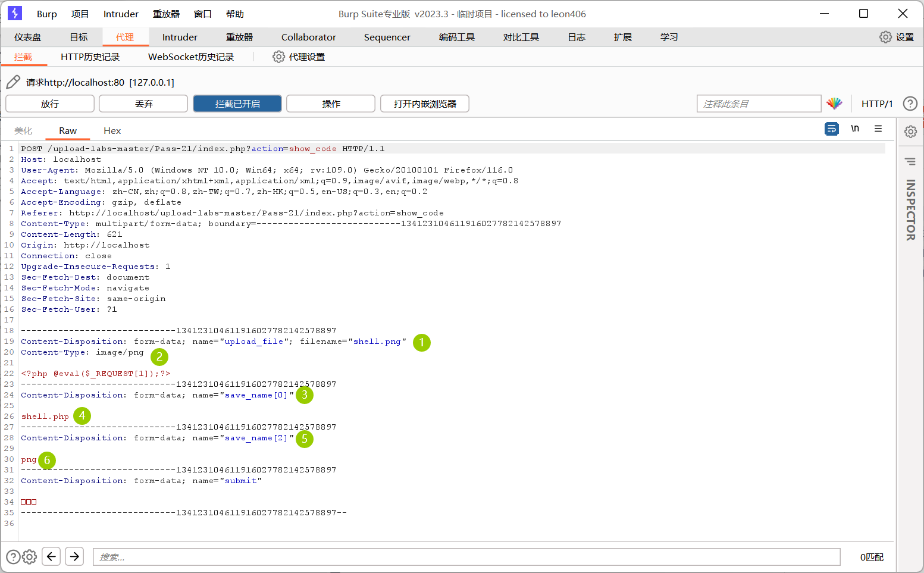The image size is (924, 573).
Task: Open search help question mark icon
Action: pos(13,557)
